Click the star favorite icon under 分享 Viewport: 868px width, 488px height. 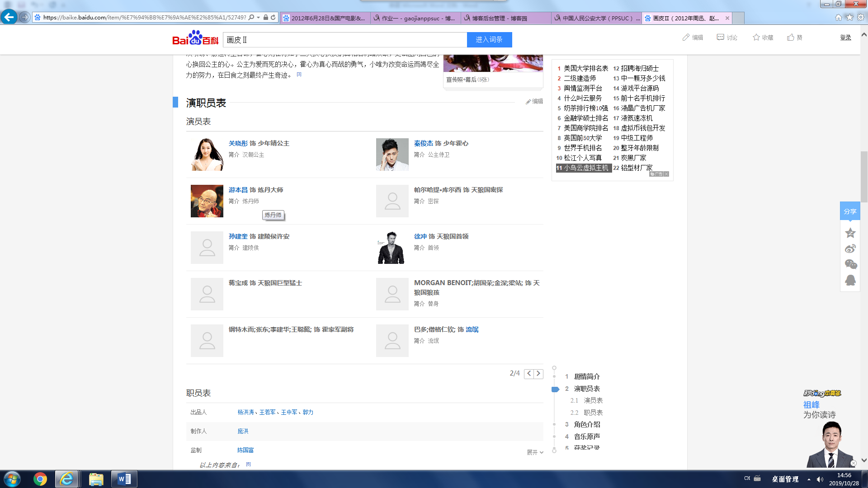click(850, 233)
